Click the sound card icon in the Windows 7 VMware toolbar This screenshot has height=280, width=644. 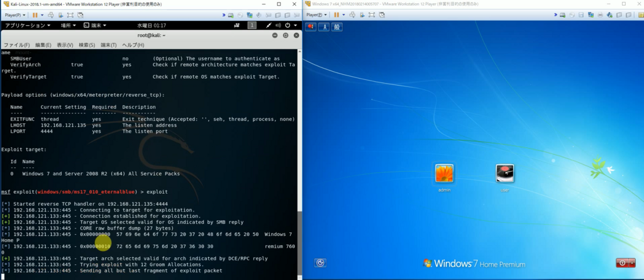click(610, 15)
